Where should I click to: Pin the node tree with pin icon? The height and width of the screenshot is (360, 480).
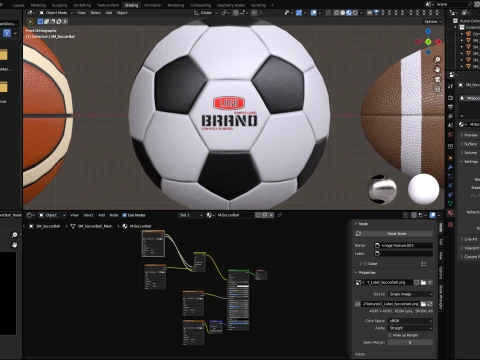[x=279, y=215]
